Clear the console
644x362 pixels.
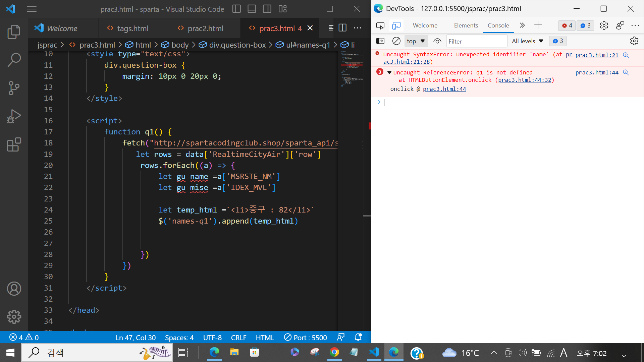pos(396,41)
